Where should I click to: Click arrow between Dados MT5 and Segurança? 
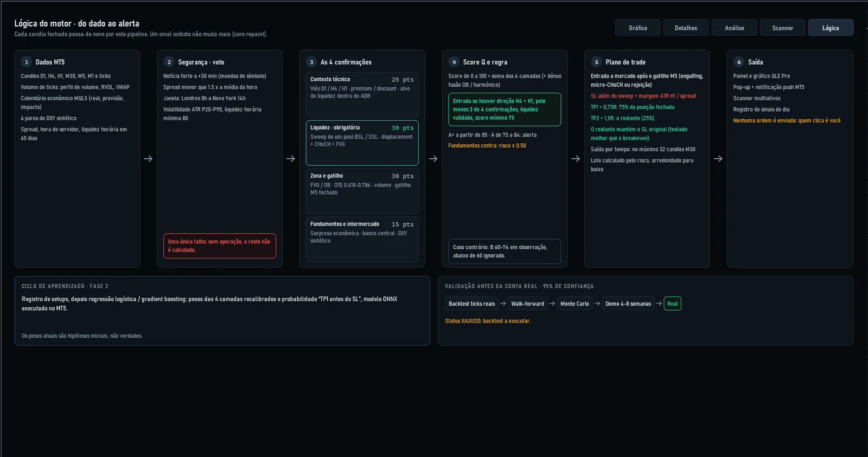tap(148, 159)
